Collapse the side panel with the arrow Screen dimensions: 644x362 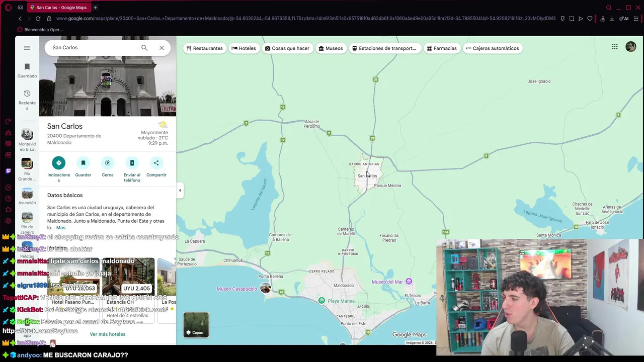click(x=180, y=190)
